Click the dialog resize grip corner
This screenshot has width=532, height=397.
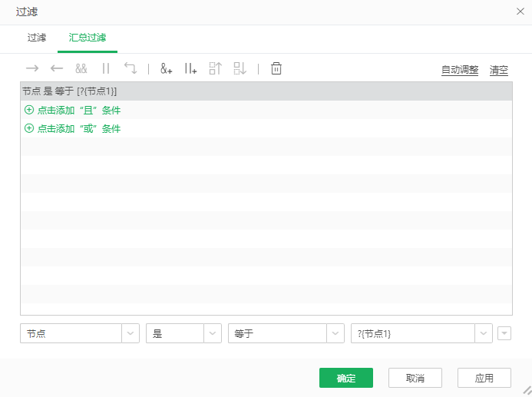(x=527, y=391)
